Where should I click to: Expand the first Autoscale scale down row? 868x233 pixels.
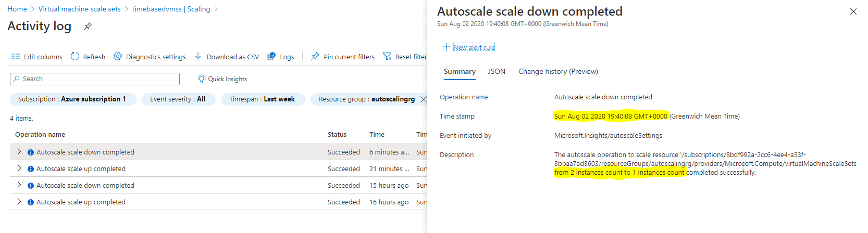(19, 151)
